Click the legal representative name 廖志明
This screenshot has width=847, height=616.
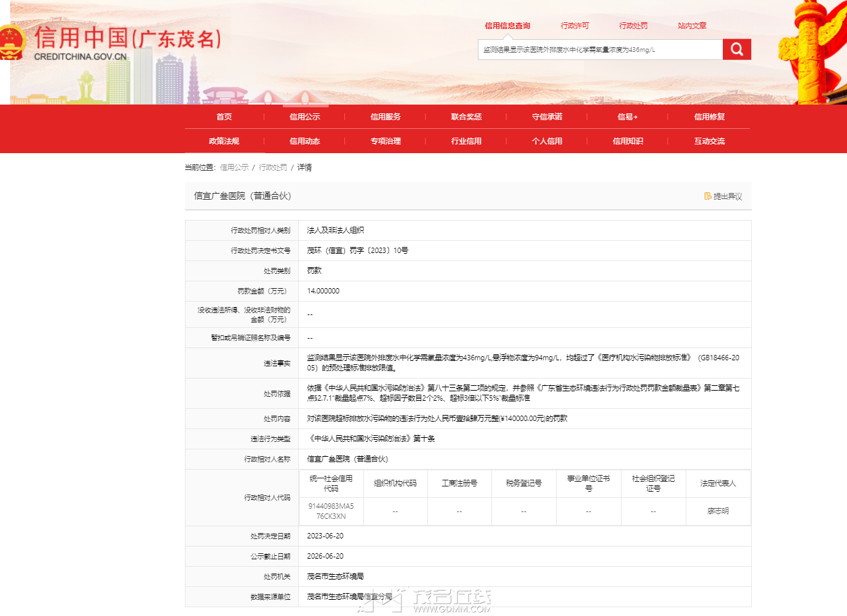point(718,511)
